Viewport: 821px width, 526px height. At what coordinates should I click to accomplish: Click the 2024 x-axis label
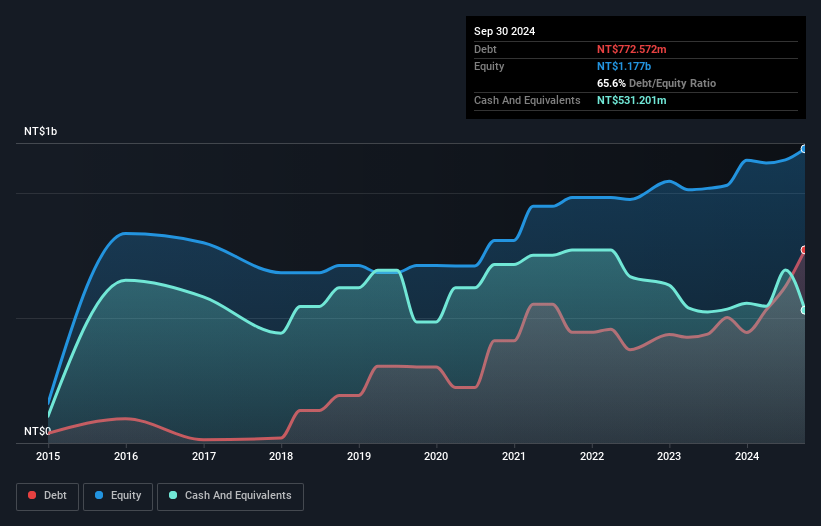(x=747, y=456)
